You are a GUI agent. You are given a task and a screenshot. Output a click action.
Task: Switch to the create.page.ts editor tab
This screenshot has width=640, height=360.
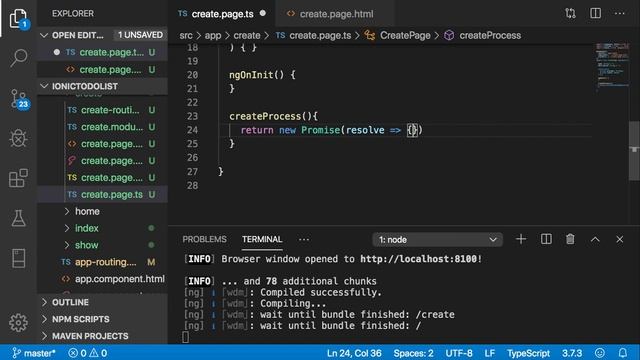point(222,14)
